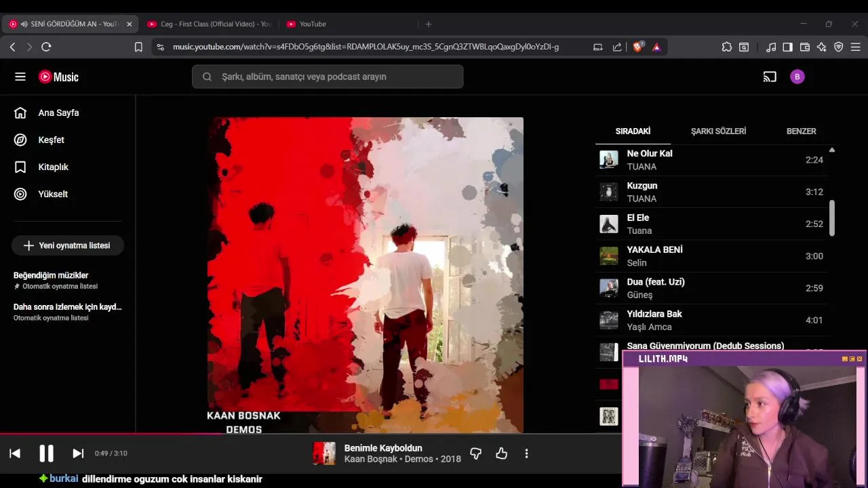
Task: Open a new browser tab
Action: tap(428, 24)
